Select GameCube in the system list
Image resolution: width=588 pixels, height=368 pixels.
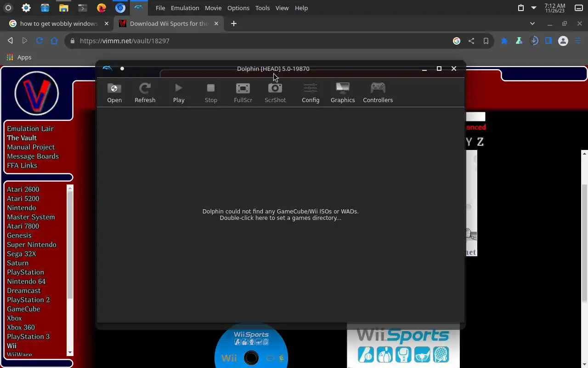pyautogui.click(x=23, y=309)
